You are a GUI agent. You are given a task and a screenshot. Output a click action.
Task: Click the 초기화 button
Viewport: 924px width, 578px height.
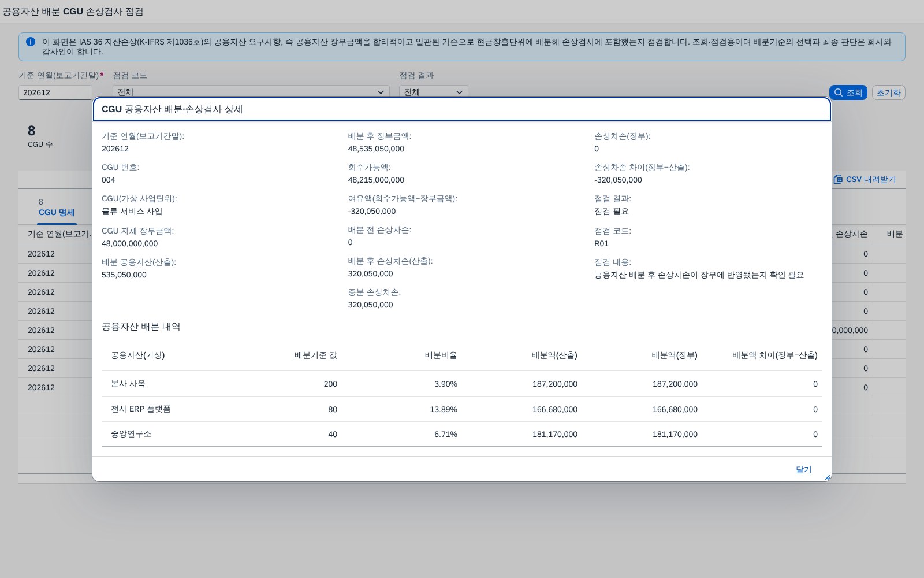(888, 92)
